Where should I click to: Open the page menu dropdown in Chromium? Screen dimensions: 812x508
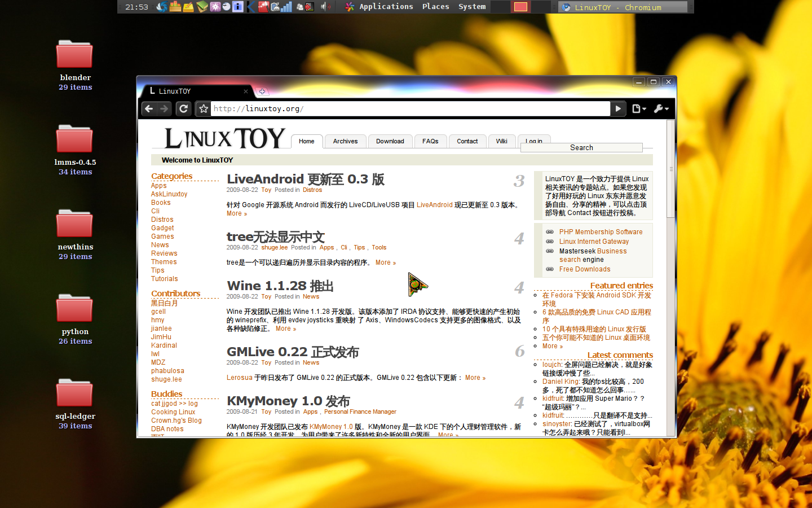point(639,108)
